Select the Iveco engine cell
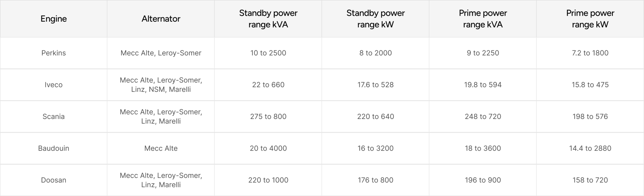Image resolution: width=644 pixels, height=196 pixels. pos(54,85)
